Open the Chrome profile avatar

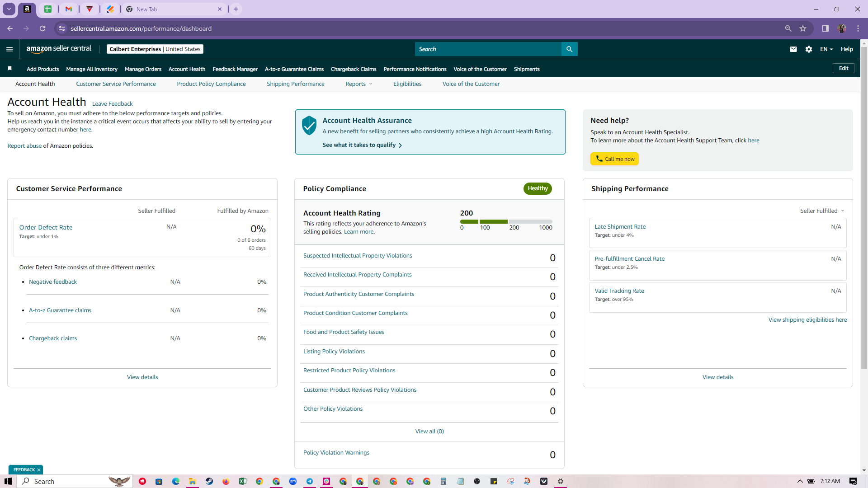click(842, 28)
